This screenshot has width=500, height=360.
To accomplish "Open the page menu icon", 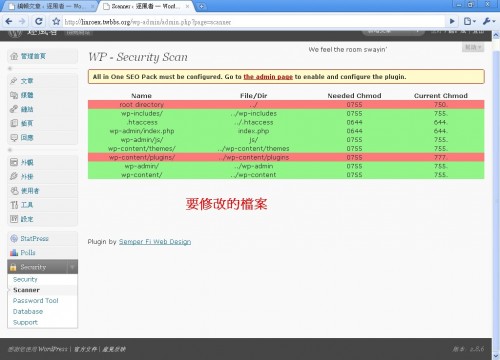I will click(x=470, y=21).
